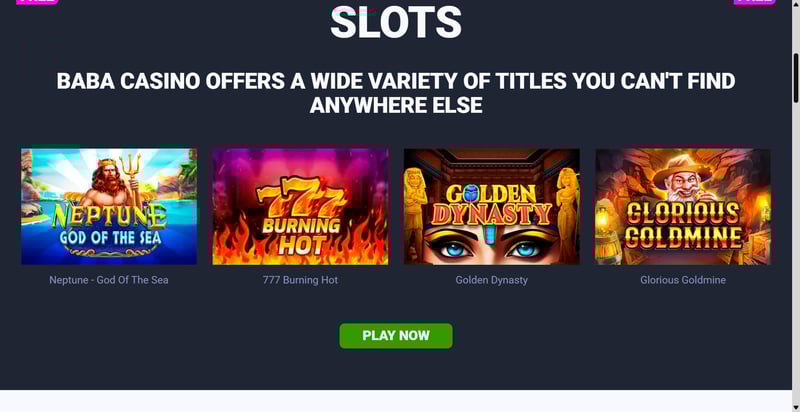800x412 pixels.
Task: Open the Neptune God of the Sea thumbnail
Action: pyautogui.click(x=109, y=207)
